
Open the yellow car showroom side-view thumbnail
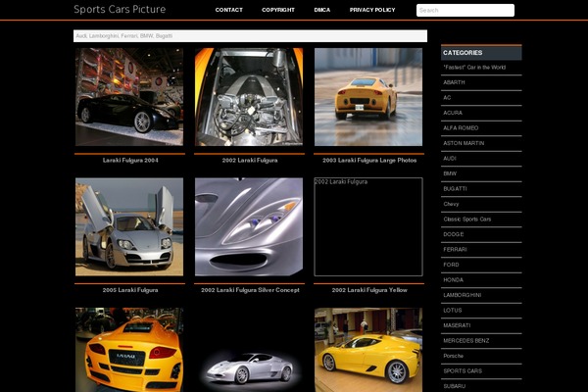tap(368, 350)
